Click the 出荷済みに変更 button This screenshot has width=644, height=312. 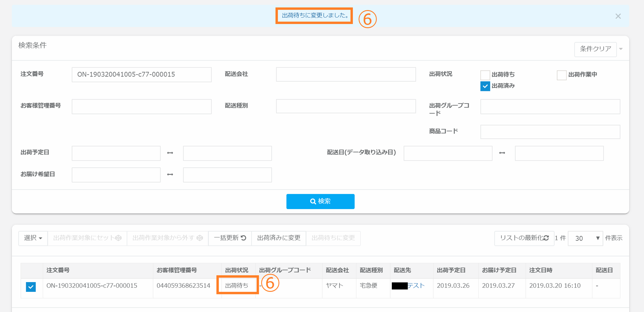(x=279, y=238)
